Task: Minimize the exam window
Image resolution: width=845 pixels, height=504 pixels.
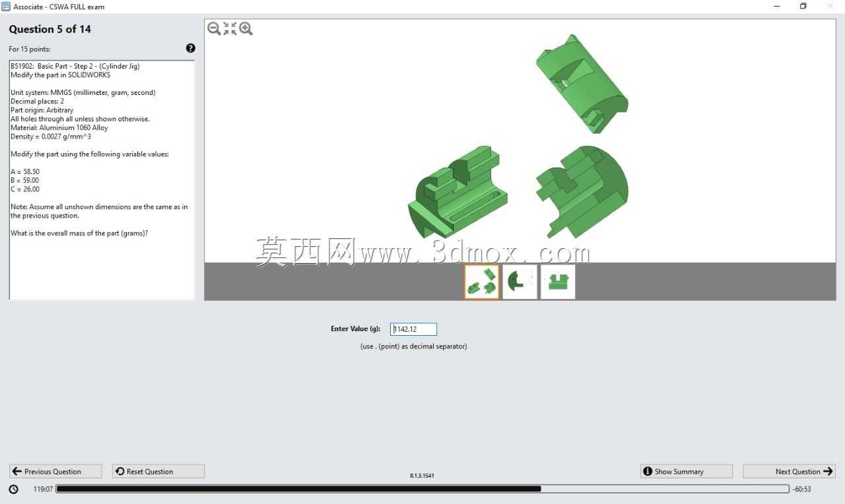Action: (776, 7)
